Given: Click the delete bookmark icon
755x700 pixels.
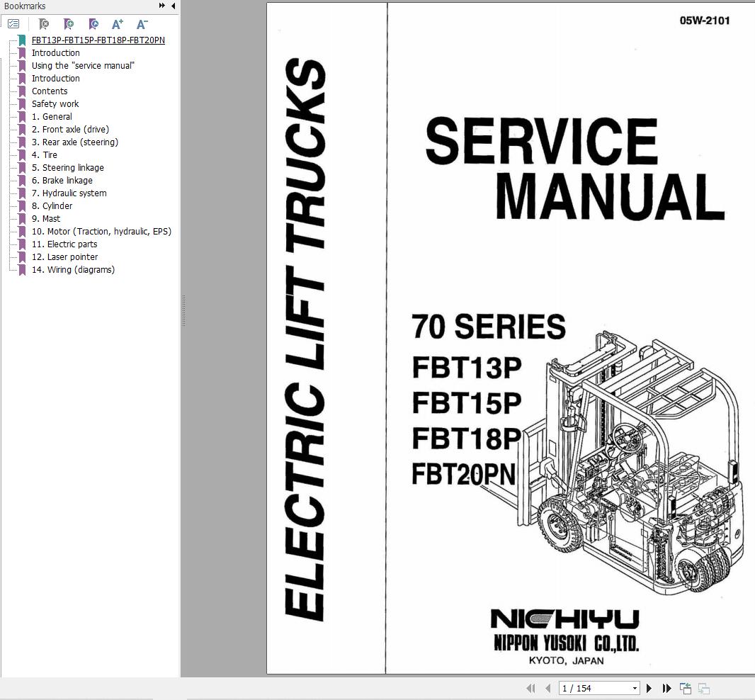Looking at the screenshot, I should (44, 24).
